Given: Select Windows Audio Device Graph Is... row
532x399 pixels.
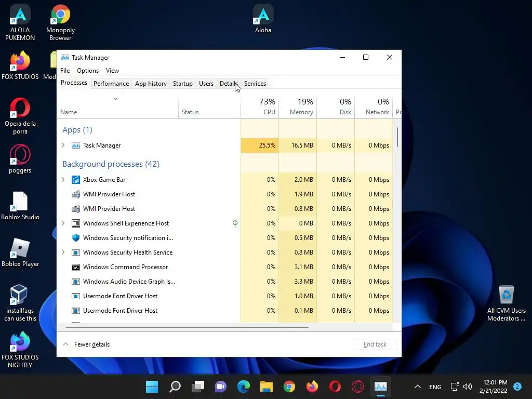Looking at the screenshot, I should tap(224, 281).
